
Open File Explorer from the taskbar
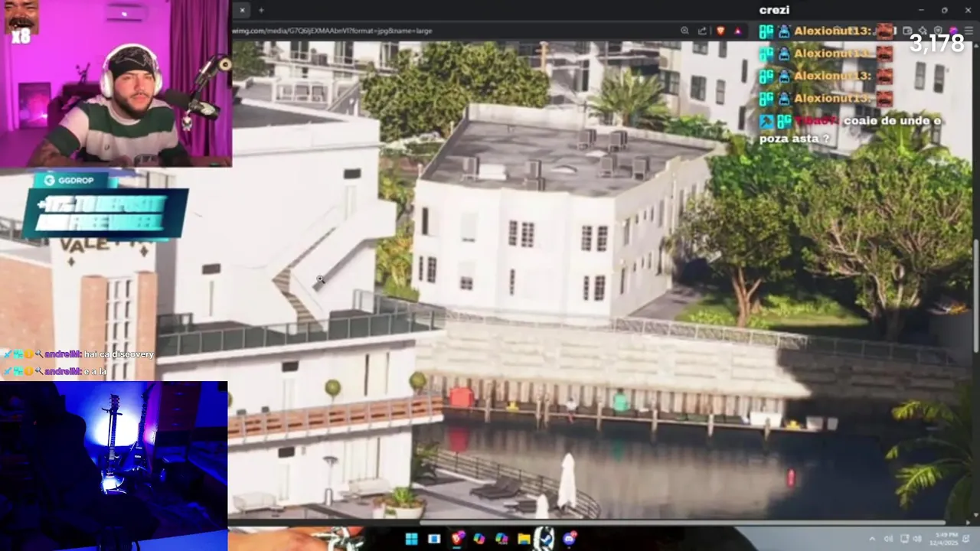(x=524, y=539)
